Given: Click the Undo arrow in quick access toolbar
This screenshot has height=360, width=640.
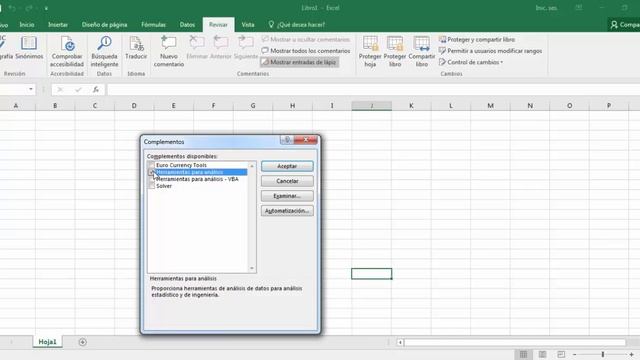Looking at the screenshot, I should coord(12,8).
